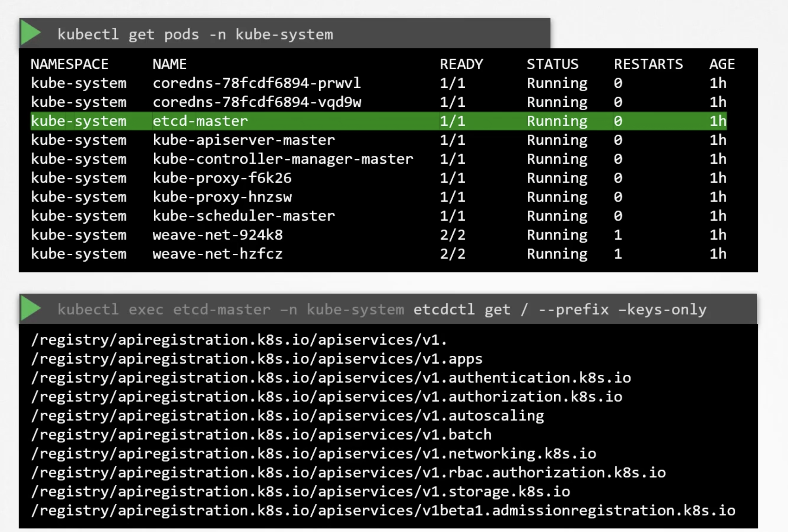Click the key ending in v1.authorization.k8s.io
The image size is (788, 532).
pos(326,397)
